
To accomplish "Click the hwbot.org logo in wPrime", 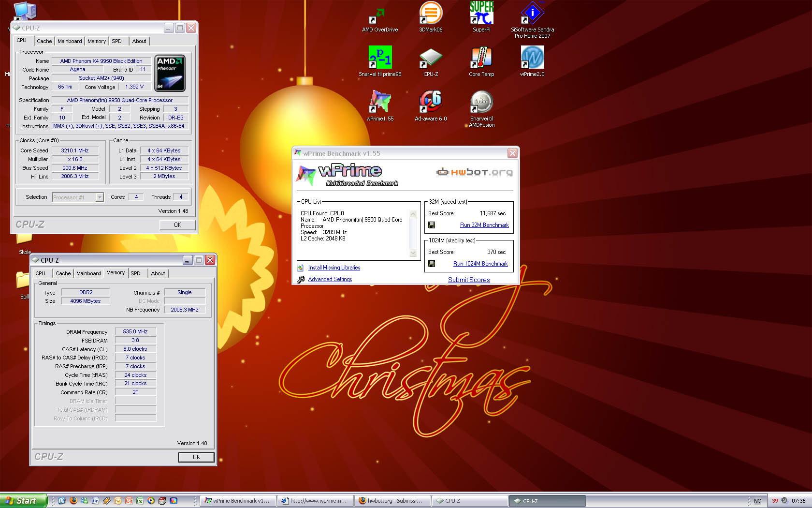I will 474,172.
